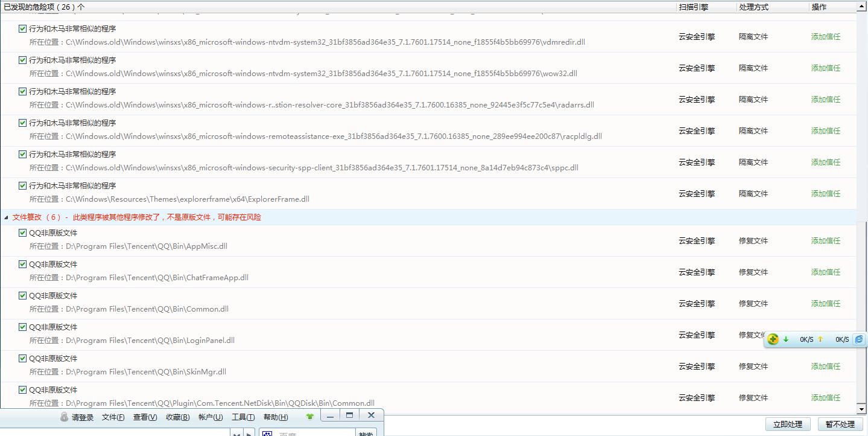This screenshot has height=436, width=868.
Task: Select the path ending in vdmredir.dll
Action: [325, 42]
